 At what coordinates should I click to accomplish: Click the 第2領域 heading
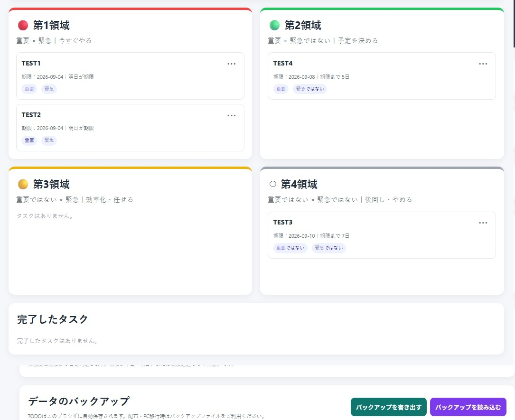(303, 25)
